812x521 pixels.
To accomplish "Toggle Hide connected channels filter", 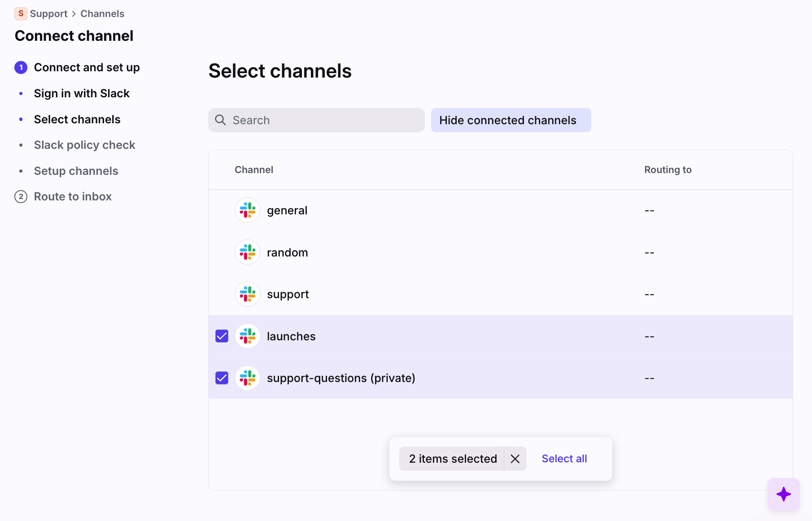I will tap(511, 120).
